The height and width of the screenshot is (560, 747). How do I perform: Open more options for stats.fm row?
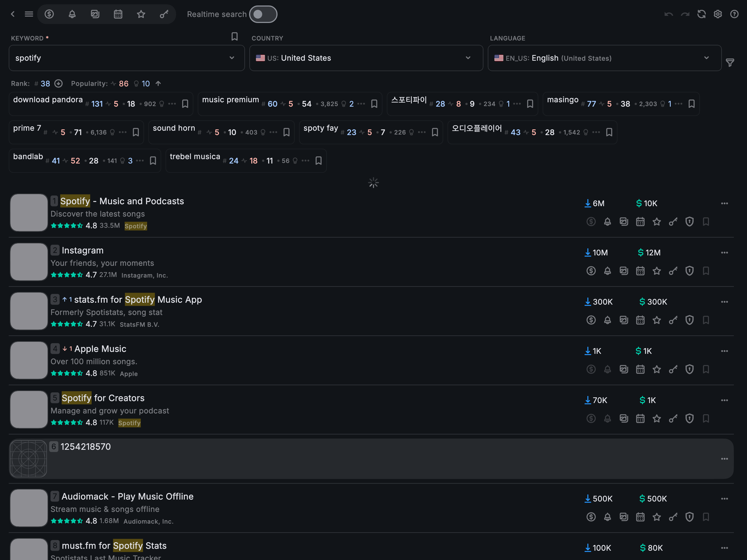click(x=724, y=302)
